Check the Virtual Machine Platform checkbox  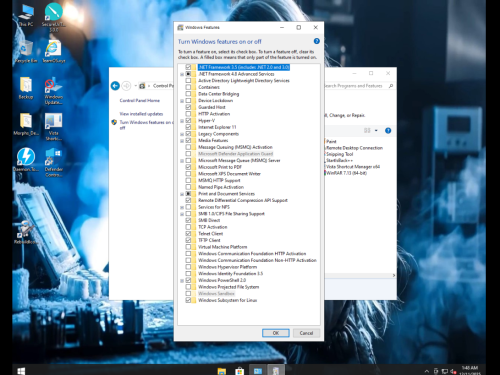coord(188,247)
